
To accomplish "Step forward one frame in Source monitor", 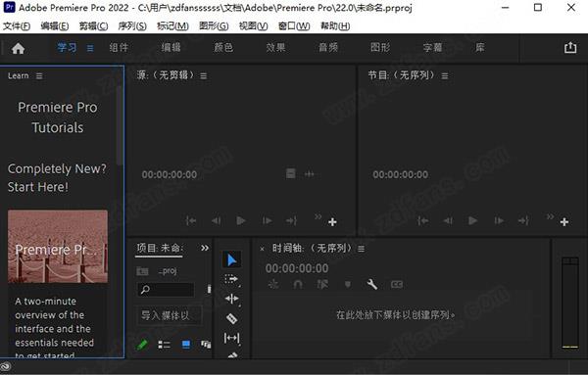I will [267, 220].
